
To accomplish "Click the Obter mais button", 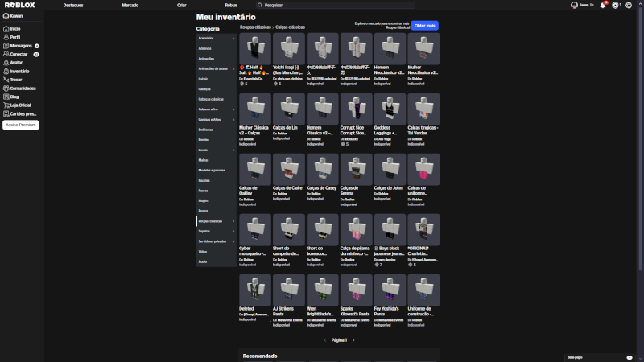I will click(x=424, y=26).
